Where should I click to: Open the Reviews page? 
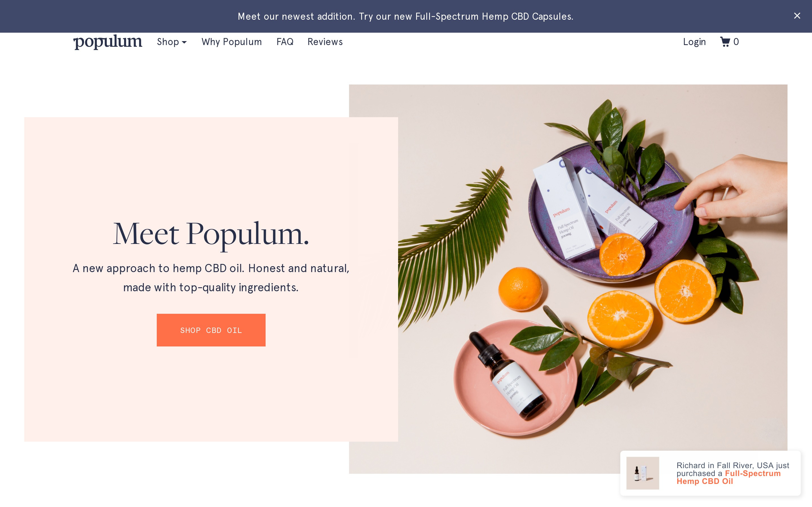tap(325, 42)
